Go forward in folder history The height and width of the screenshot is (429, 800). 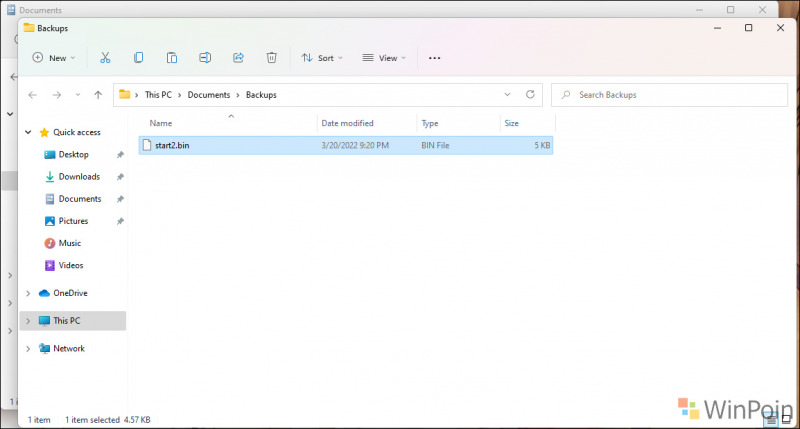(x=57, y=95)
